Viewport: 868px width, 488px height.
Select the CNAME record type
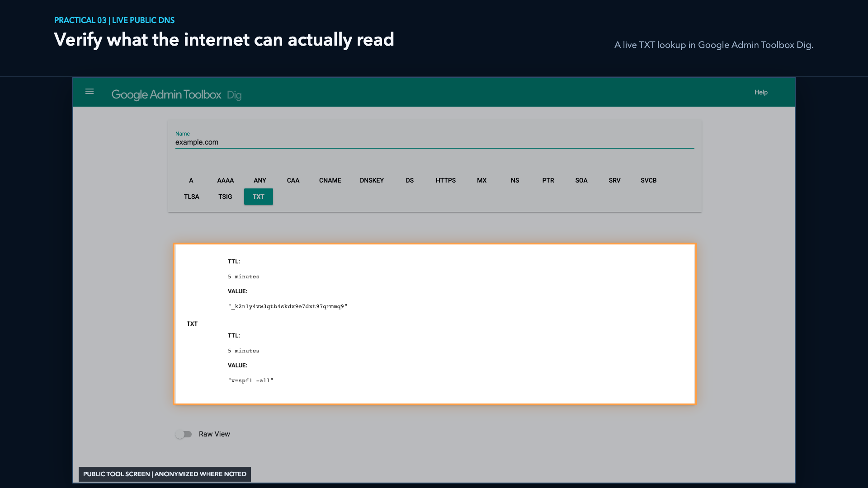coord(330,180)
